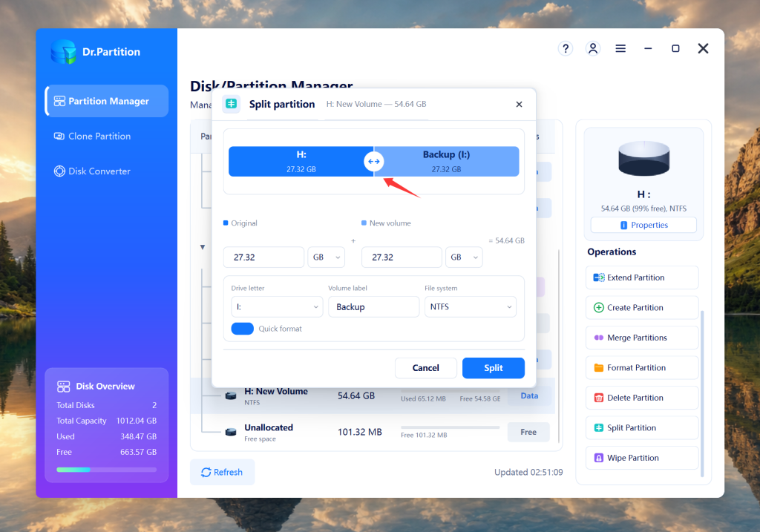760x532 pixels.
Task: Toggle the Quick format switch
Action: coord(243,329)
